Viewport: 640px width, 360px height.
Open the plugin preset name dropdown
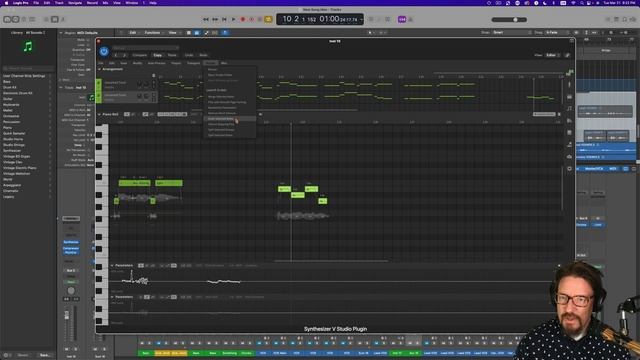146,48
